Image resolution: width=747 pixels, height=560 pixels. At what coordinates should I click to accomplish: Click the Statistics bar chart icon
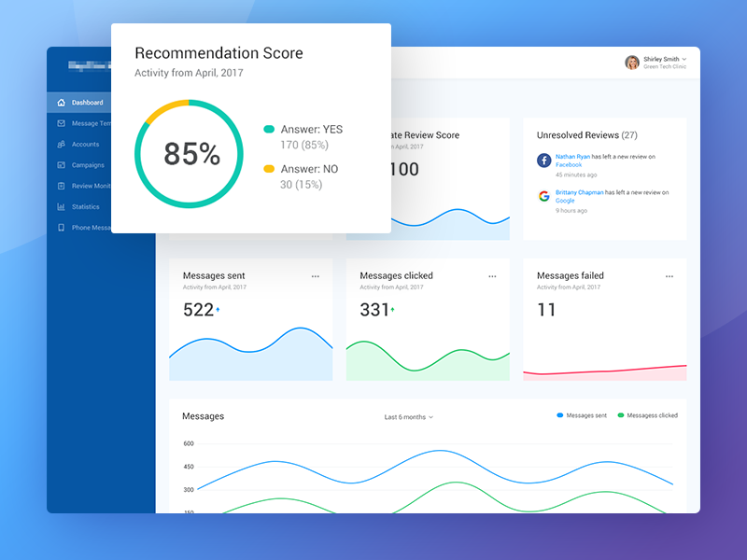coord(61,207)
